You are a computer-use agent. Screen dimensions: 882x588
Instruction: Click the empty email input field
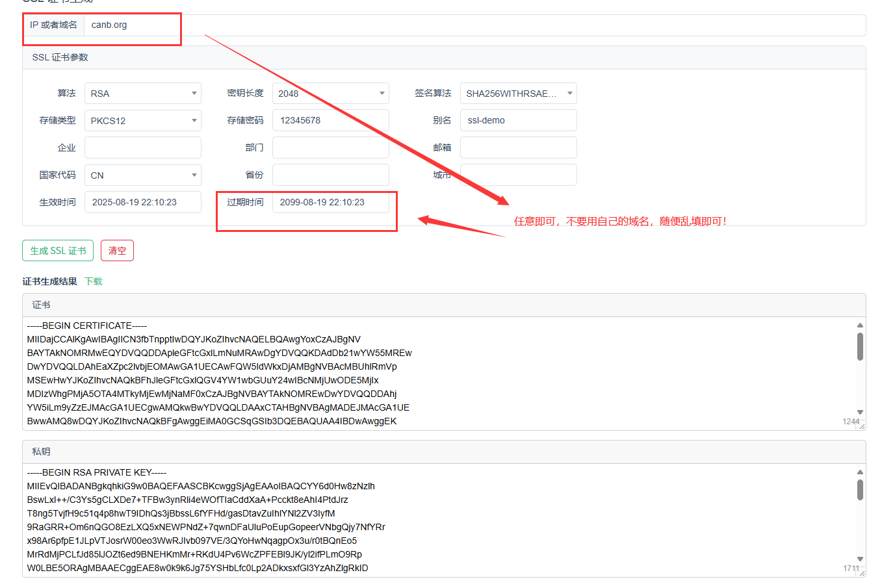(x=518, y=147)
